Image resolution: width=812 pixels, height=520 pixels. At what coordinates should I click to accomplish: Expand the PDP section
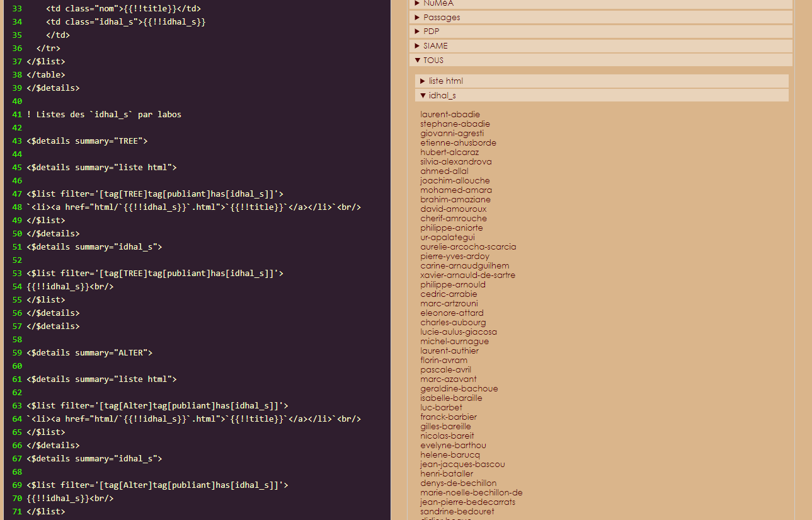(x=431, y=32)
